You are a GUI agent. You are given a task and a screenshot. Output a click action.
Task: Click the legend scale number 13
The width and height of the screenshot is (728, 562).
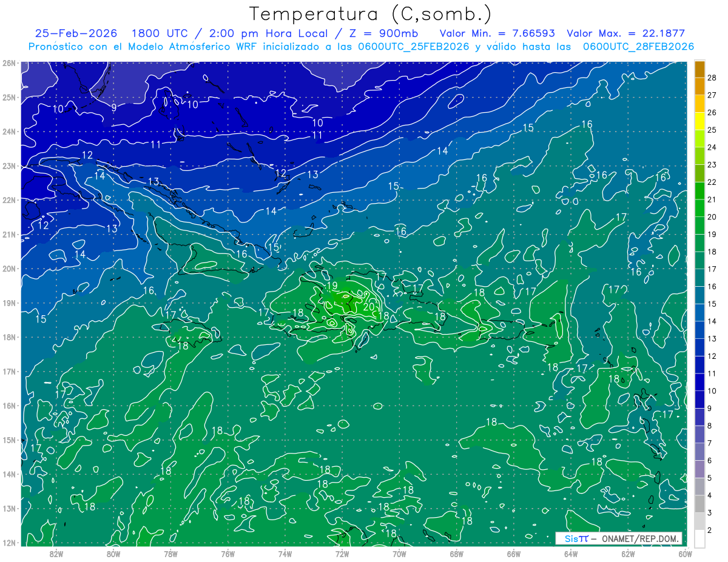pyautogui.click(x=712, y=339)
